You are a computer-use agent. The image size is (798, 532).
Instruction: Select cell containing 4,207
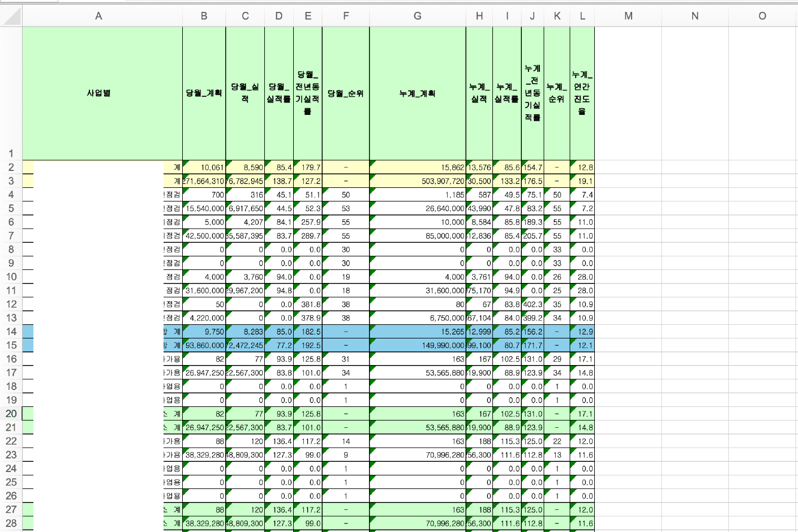(245, 222)
